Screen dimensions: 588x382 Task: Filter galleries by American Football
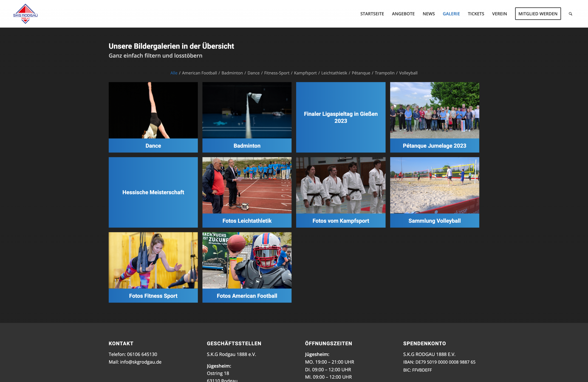(x=199, y=73)
